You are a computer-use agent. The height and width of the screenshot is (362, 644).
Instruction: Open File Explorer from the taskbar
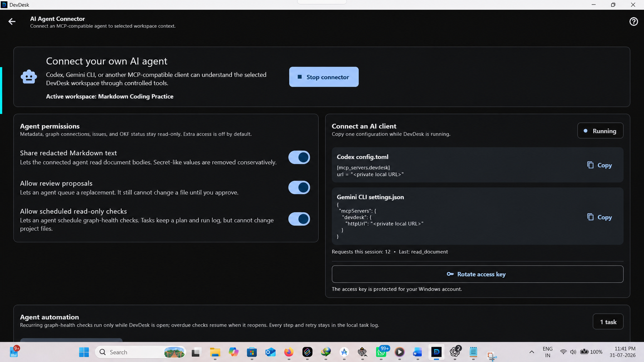[215, 352]
